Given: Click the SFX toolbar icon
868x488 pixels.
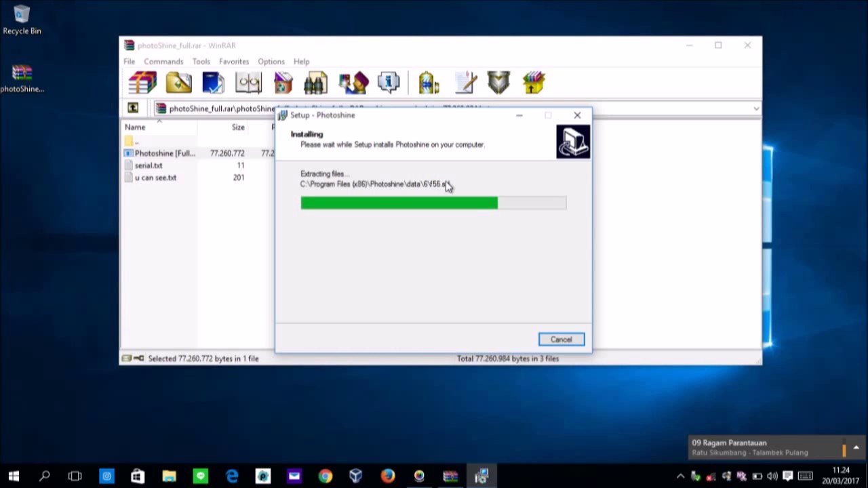Looking at the screenshot, I should point(534,83).
